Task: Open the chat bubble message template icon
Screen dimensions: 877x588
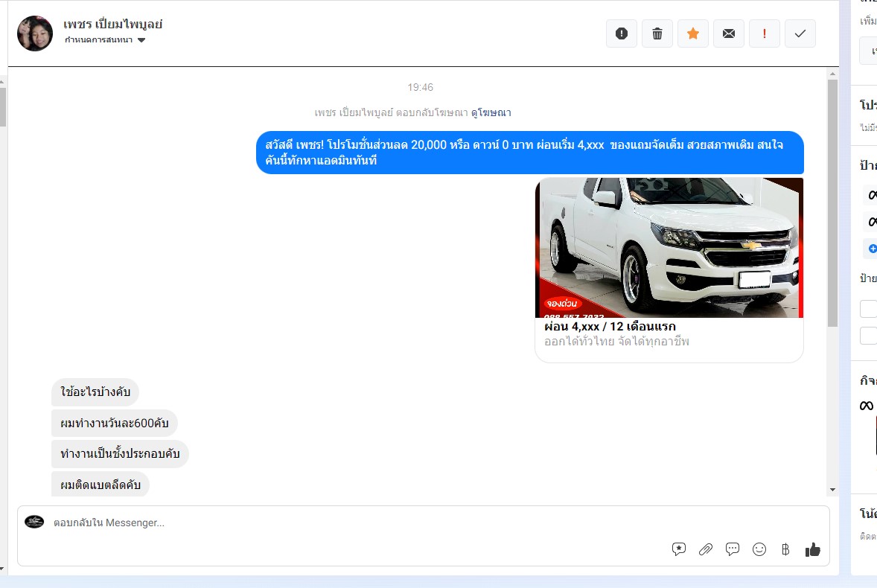Action: 733,549
